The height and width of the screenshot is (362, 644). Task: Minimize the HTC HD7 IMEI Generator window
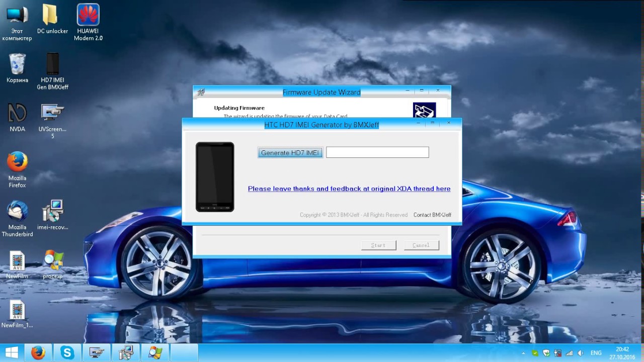[419, 123]
